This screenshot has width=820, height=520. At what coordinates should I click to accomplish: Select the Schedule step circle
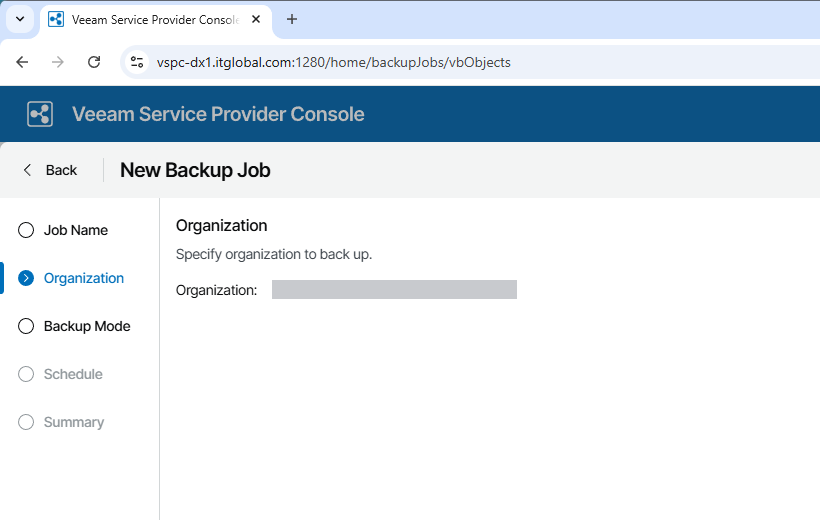pos(26,375)
